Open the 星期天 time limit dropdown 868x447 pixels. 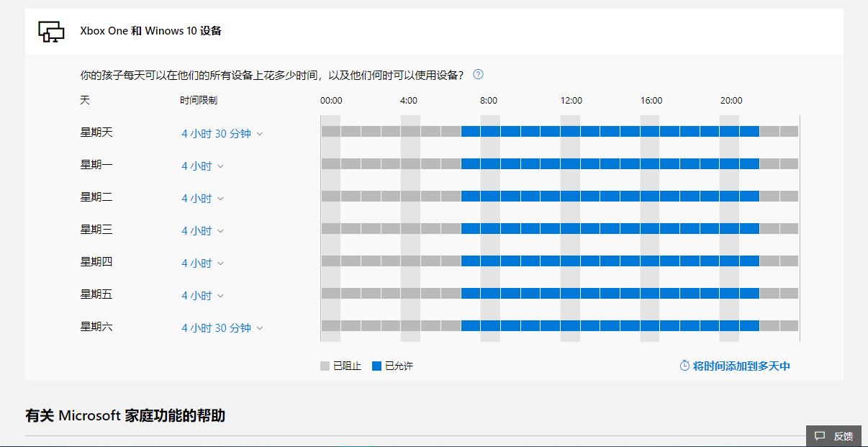(221, 133)
